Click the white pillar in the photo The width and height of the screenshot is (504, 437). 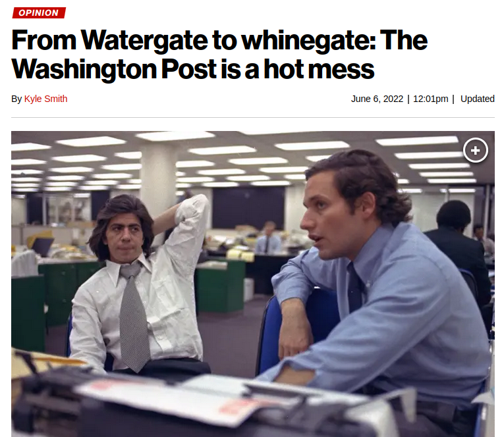pos(158,180)
